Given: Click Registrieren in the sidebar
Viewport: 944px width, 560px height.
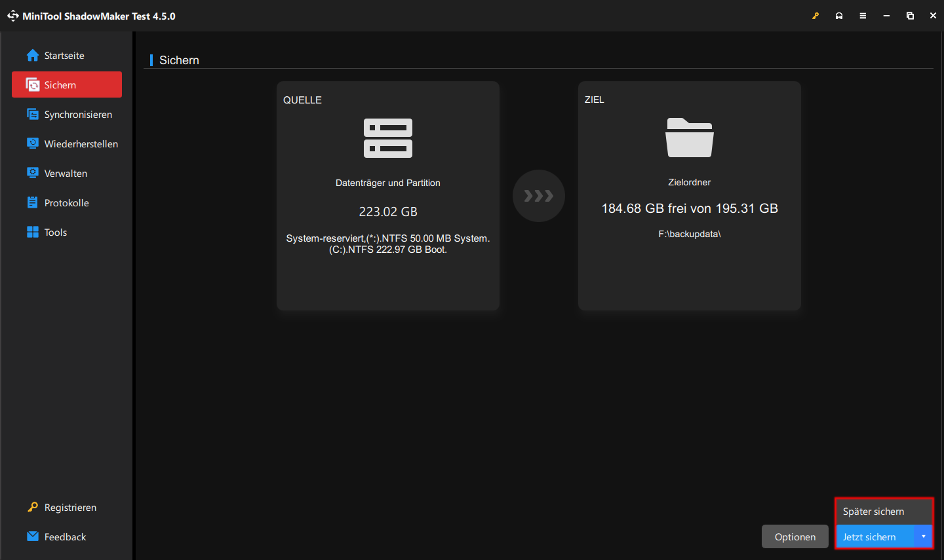Looking at the screenshot, I should (x=62, y=508).
